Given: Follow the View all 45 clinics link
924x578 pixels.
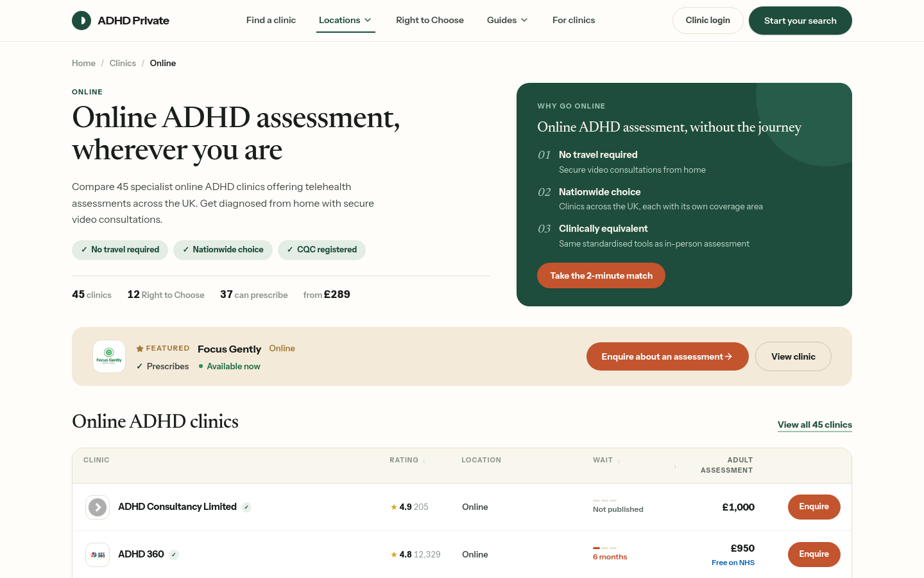Looking at the screenshot, I should point(815,425).
